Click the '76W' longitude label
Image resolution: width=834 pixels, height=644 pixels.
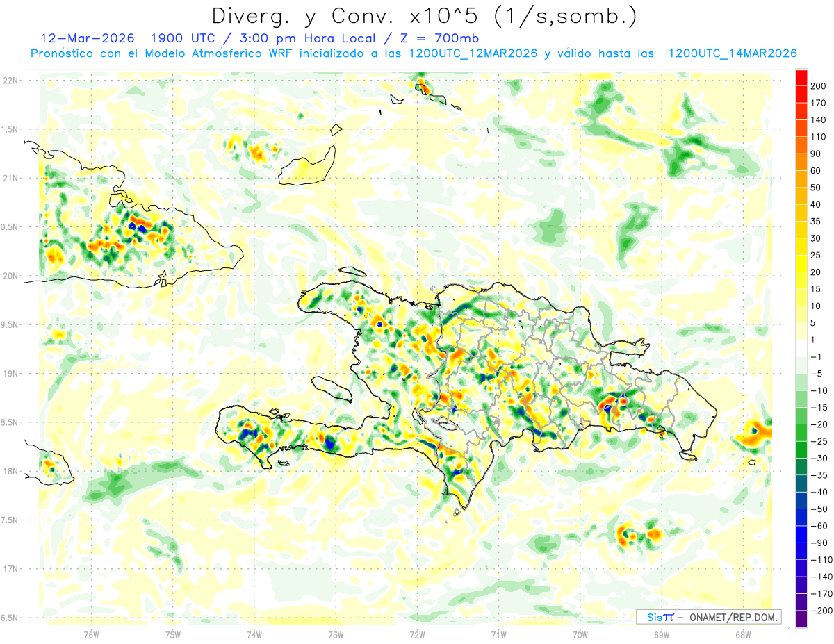(91, 634)
